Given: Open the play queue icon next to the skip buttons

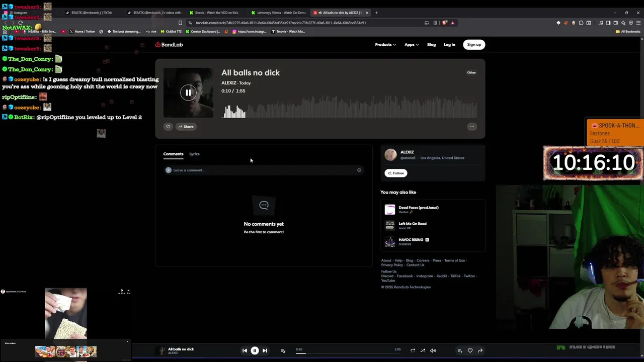Looking at the screenshot, I should pyautogui.click(x=283, y=350).
